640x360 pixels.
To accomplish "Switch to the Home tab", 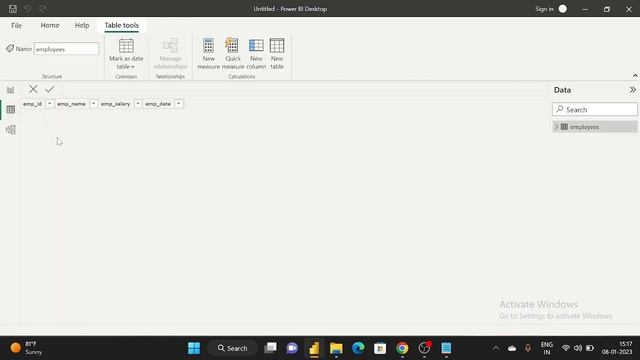I will pos(50,25).
